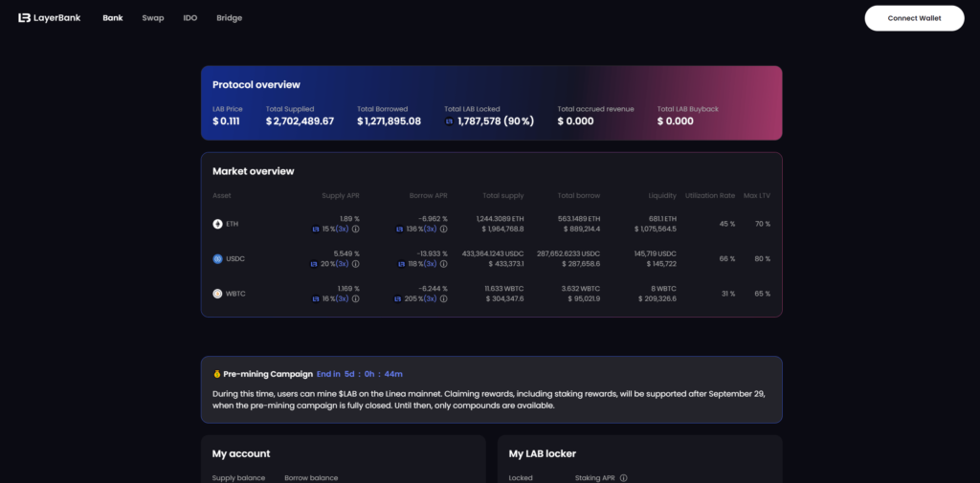Click the My account heading

[x=241, y=454]
